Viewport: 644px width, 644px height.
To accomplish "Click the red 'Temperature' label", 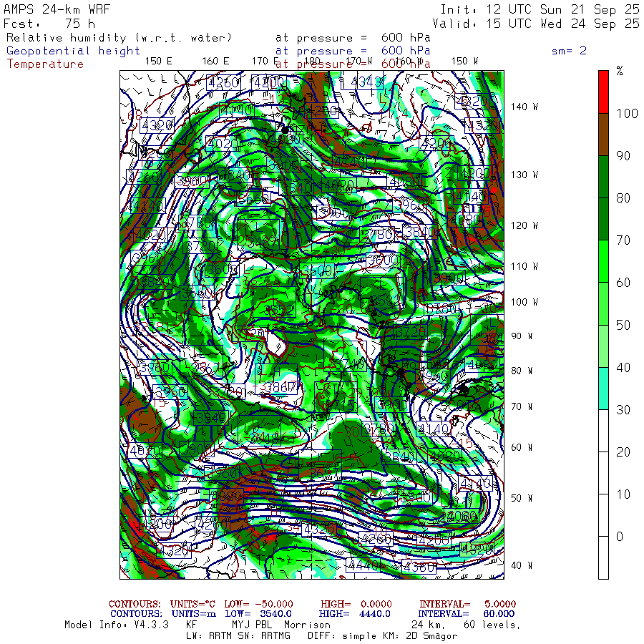I will tap(45, 64).
